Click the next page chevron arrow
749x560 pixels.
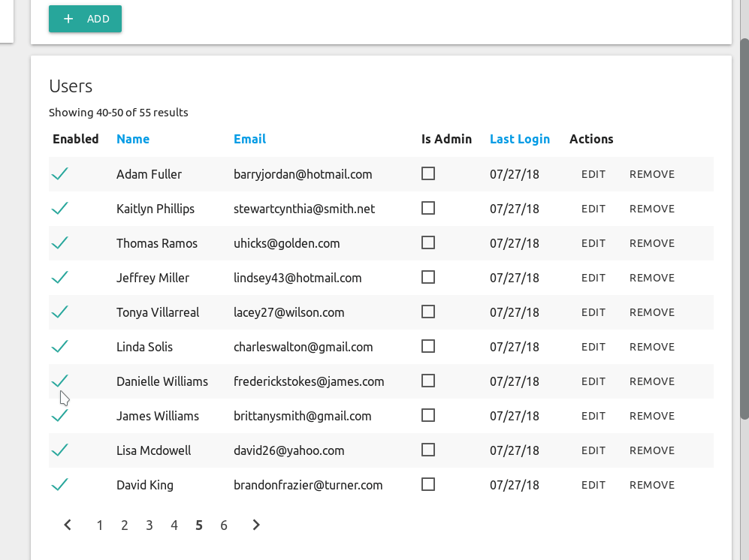coord(255,525)
